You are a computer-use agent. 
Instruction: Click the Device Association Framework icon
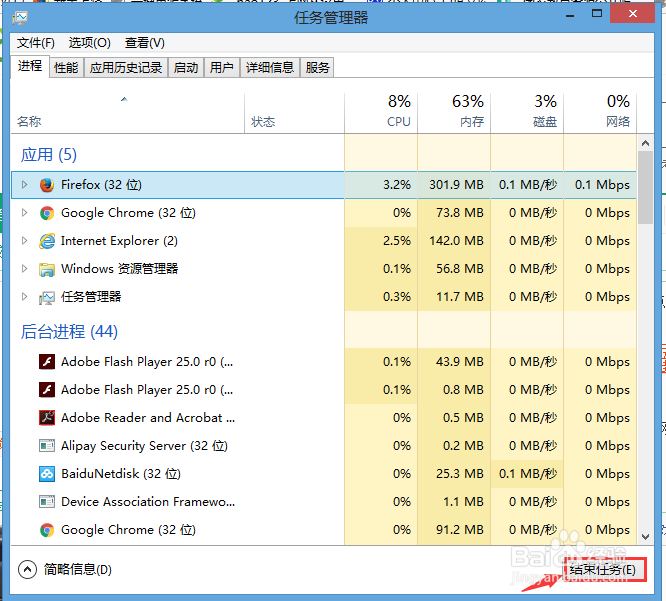[x=47, y=502]
